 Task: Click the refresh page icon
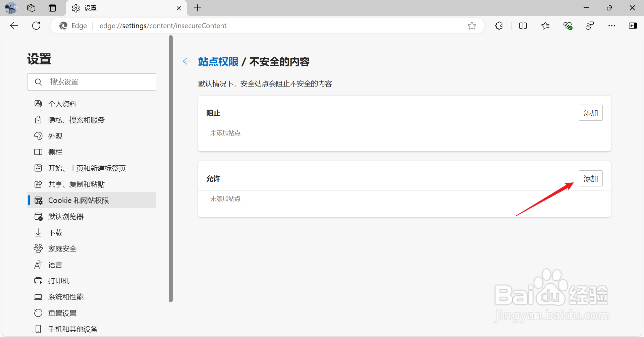click(36, 25)
